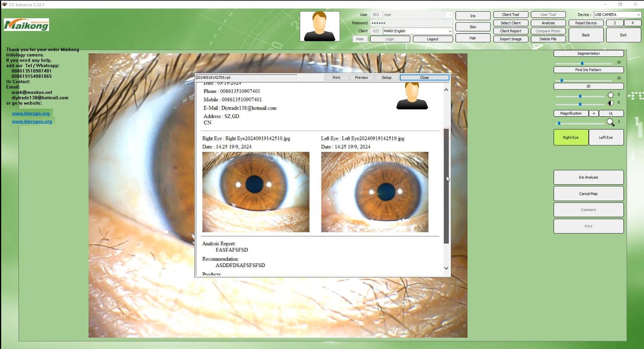
Task: Click the Back button
Action: pyautogui.click(x=586, y=35)
